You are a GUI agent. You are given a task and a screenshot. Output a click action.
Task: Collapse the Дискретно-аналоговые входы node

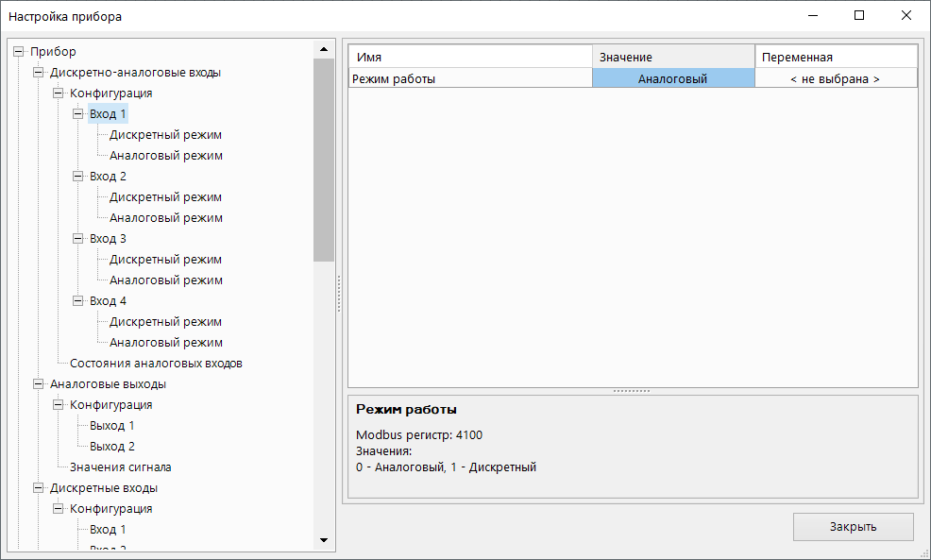[38, 73]
